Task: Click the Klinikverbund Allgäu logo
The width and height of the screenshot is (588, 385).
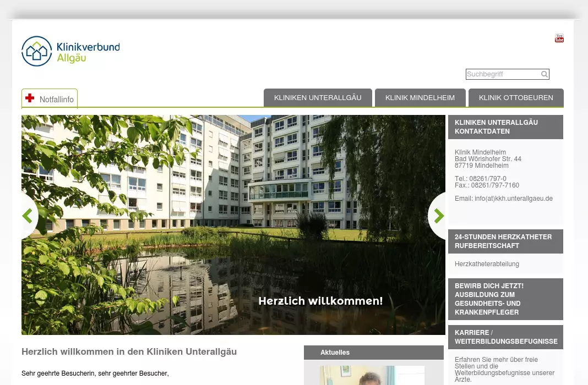Action: tap(70, 51)
